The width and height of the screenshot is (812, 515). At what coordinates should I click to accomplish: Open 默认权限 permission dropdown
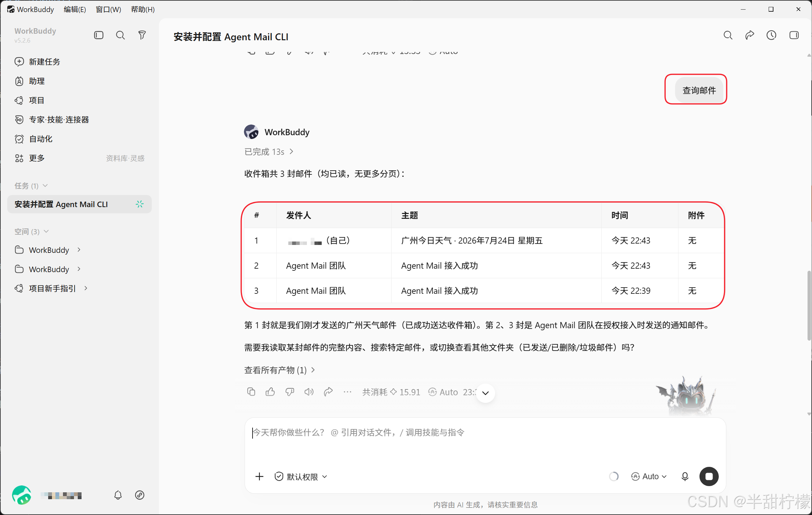301,476
